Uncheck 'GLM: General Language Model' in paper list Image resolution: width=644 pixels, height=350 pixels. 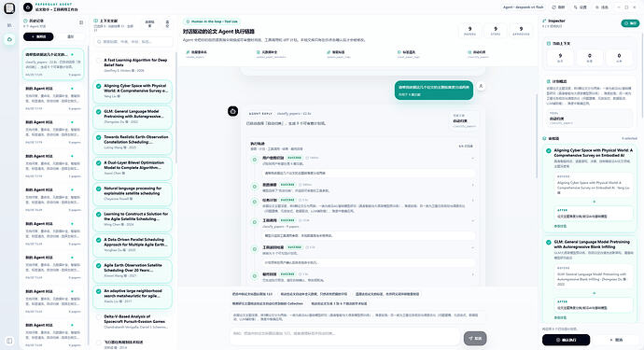(99, 112)
